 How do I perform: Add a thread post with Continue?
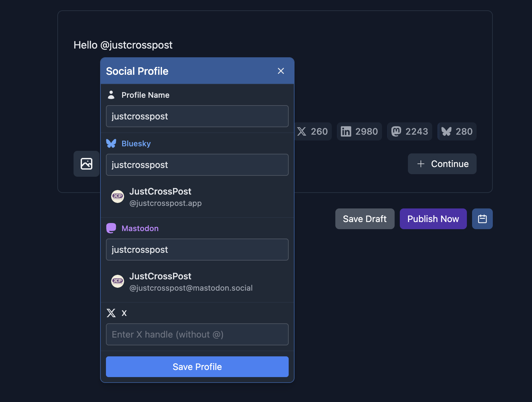tap(442, 164)
